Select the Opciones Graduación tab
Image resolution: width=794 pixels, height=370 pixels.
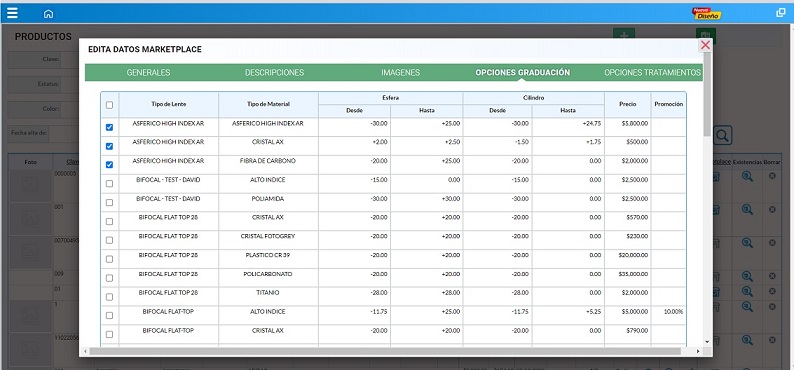click(x=523, y=72)
